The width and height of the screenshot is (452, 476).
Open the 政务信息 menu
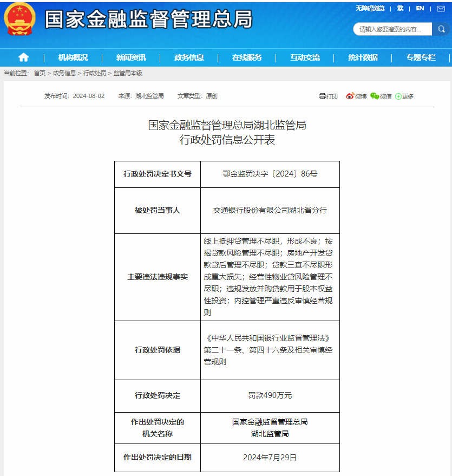coord(189,57)
